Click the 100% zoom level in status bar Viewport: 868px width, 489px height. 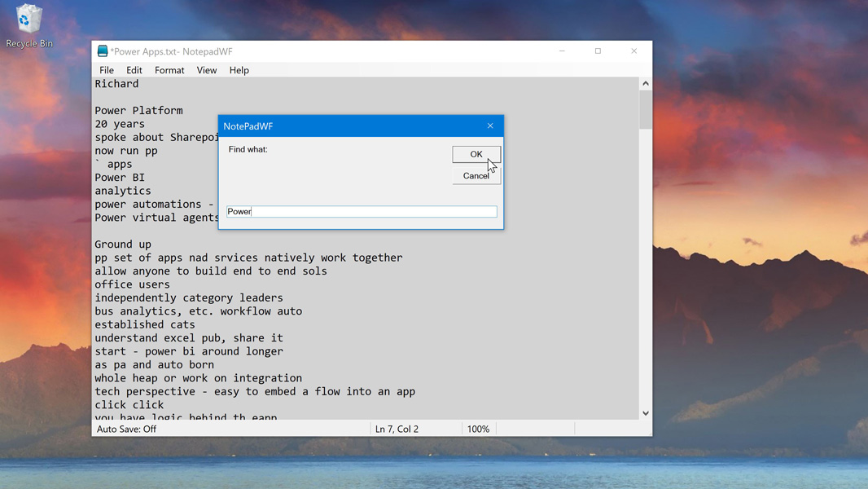tap(478, 429)
